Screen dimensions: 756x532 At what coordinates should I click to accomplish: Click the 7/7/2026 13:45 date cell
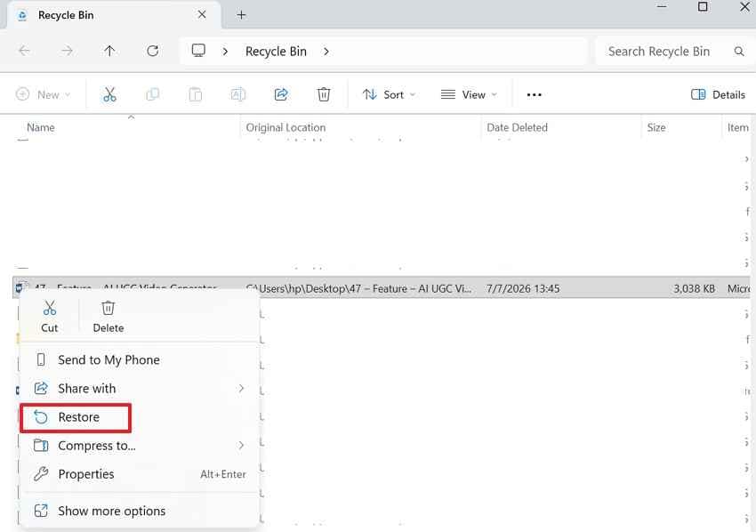pyautogui.click(x=523, y=288)
